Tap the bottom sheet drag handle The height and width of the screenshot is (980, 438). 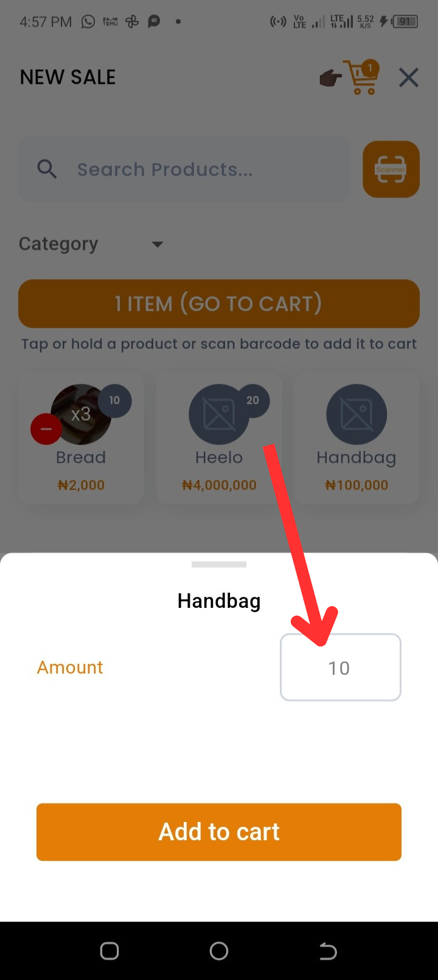tap(219, 564)
